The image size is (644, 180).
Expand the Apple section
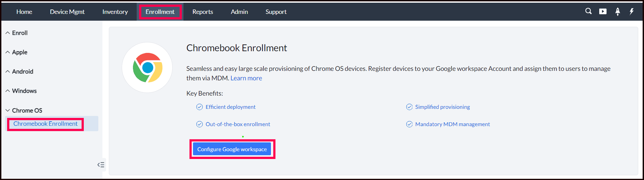[20, 52]
